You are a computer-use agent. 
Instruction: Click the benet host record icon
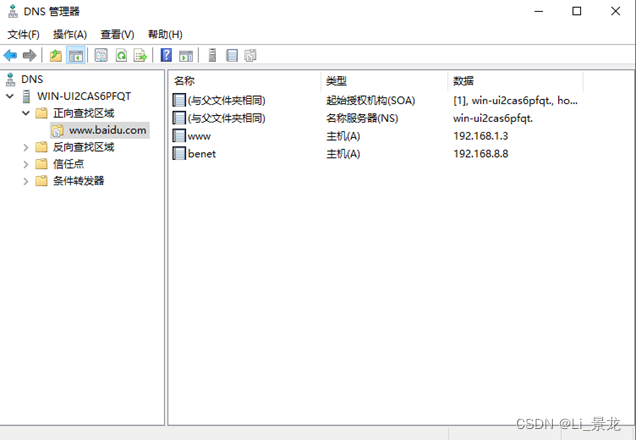pyautogui.click(x=179, y=154)
